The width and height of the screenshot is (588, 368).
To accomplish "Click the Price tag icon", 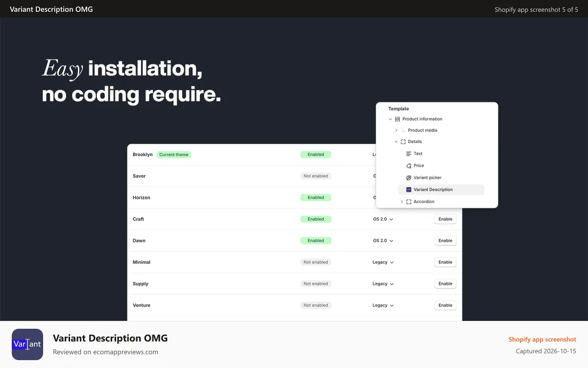I will coord(409,166).
